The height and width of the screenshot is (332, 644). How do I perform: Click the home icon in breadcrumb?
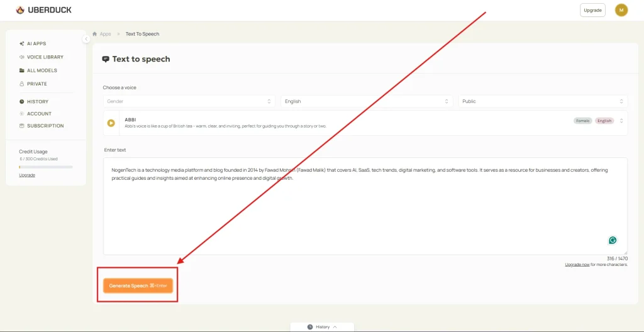pos(94,34)
